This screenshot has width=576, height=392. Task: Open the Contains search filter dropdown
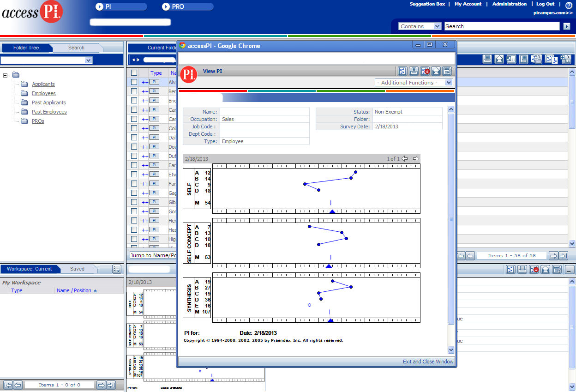pyautogui.click(x=420, y=26)
